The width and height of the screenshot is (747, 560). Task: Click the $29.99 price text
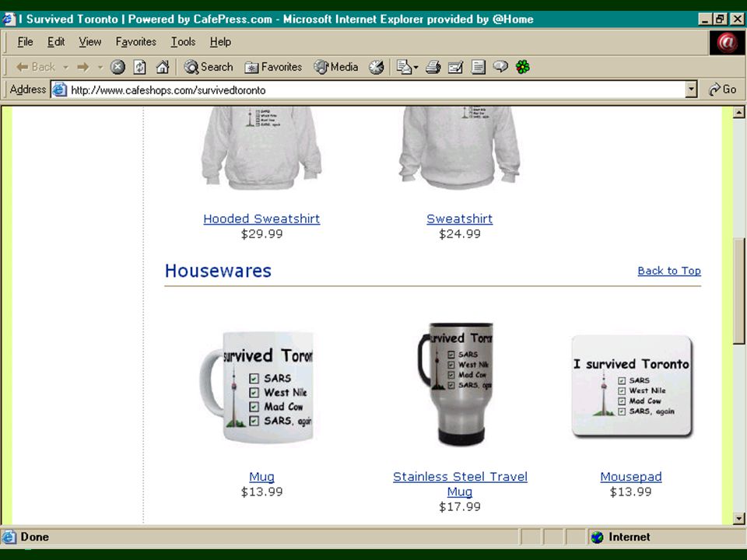click(x=261, y=234)
